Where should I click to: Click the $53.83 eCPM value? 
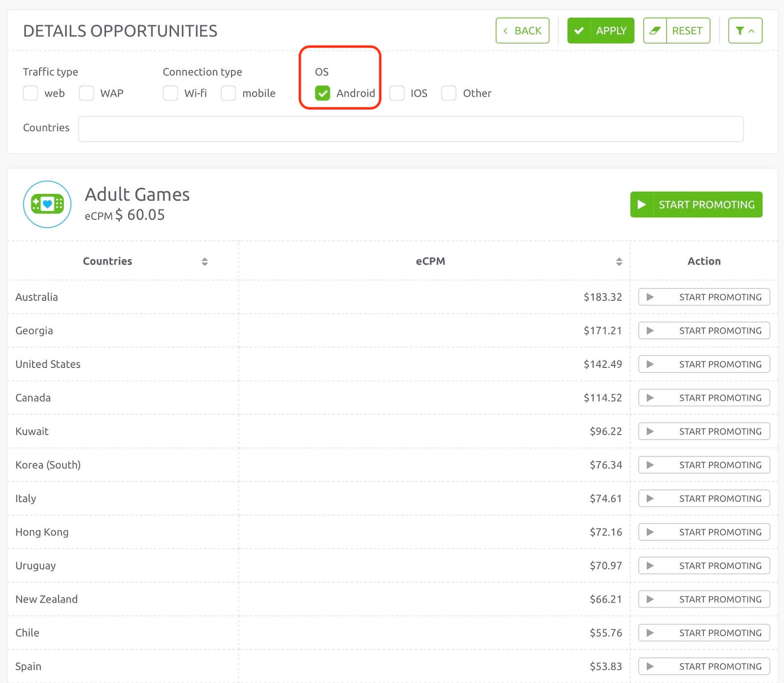point(606,666)
